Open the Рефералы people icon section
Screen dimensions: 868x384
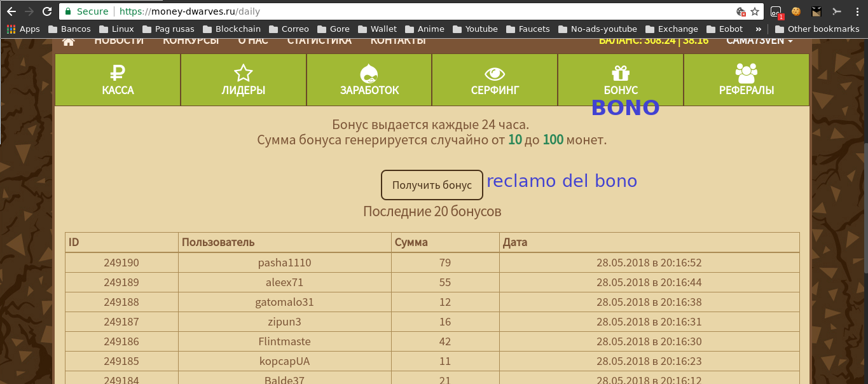pyautogui.click(x=747, y=79)
